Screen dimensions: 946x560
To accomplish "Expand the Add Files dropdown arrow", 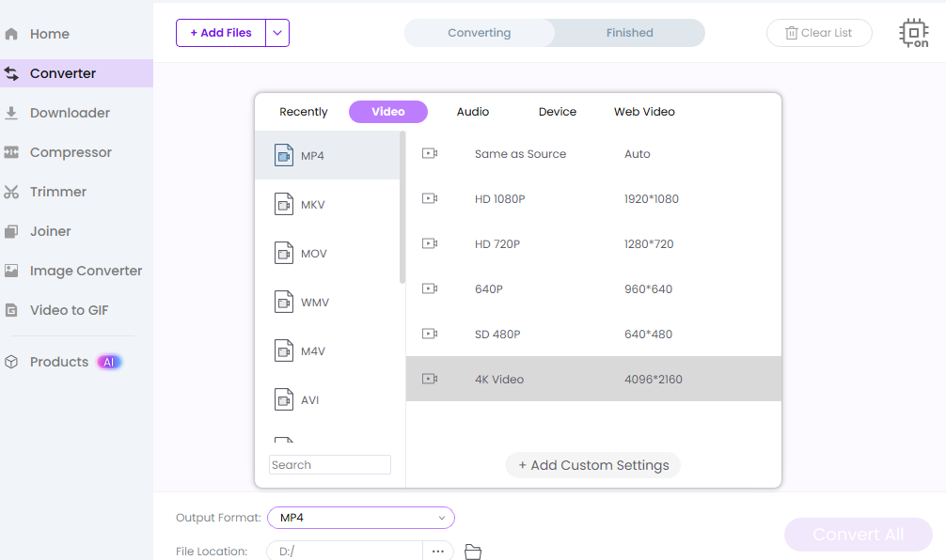I will click(277, 33).
